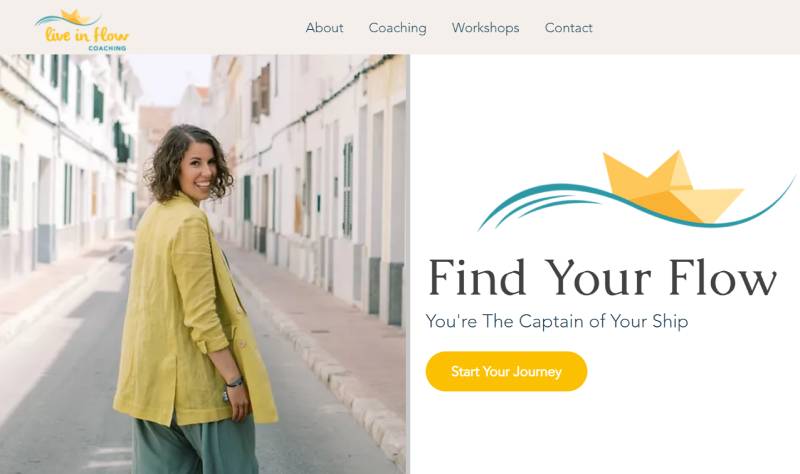Click the small paper boat in header logo
Screen dimensions: 800x474
pos(75,16)
